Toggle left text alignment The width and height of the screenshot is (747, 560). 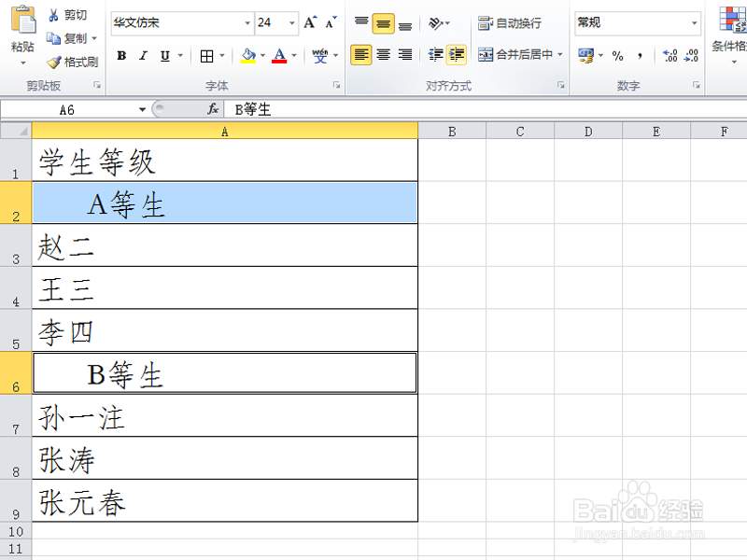361,55
